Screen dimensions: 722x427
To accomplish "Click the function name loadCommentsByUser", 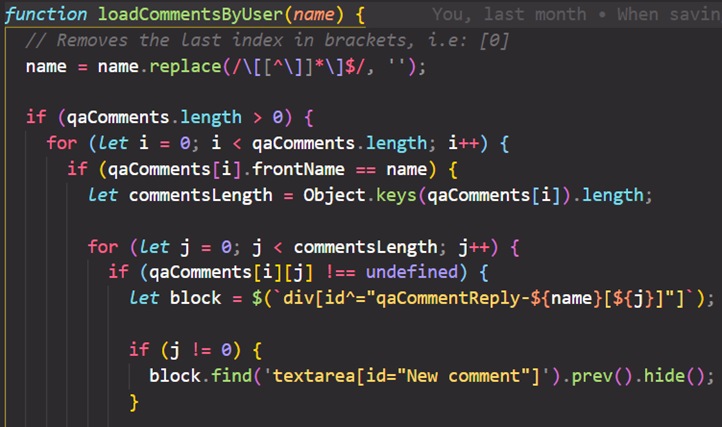I will click(x=190, y=14).
